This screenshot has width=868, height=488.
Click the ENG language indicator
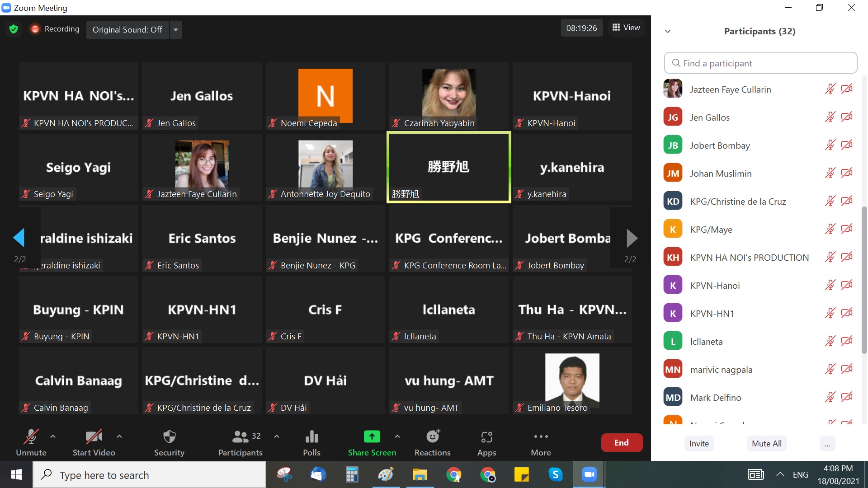tap(800, 475)
